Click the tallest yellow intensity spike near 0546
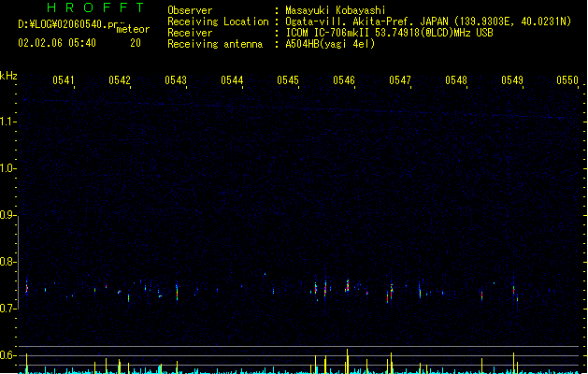 pyautogui.click(x=347, y=361)
